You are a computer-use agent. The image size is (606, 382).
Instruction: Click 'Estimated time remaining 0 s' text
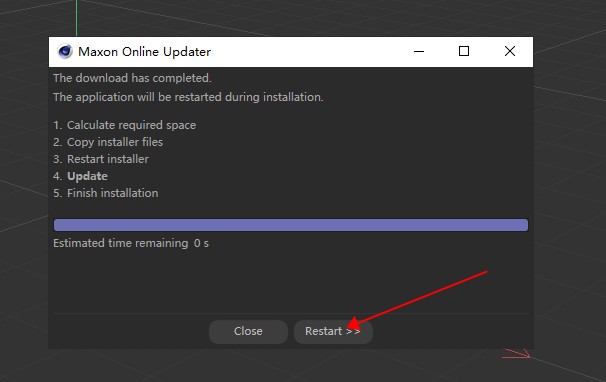tap(131, 243)
